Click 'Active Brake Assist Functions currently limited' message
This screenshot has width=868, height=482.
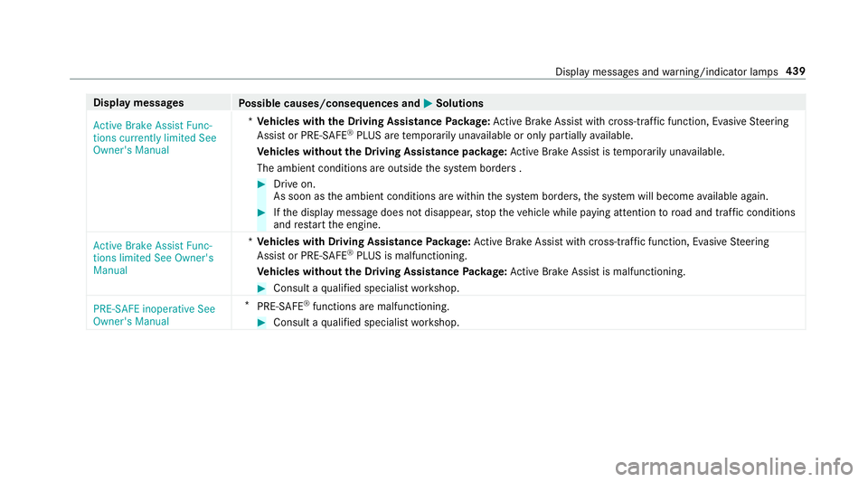(x=155, y=137)
